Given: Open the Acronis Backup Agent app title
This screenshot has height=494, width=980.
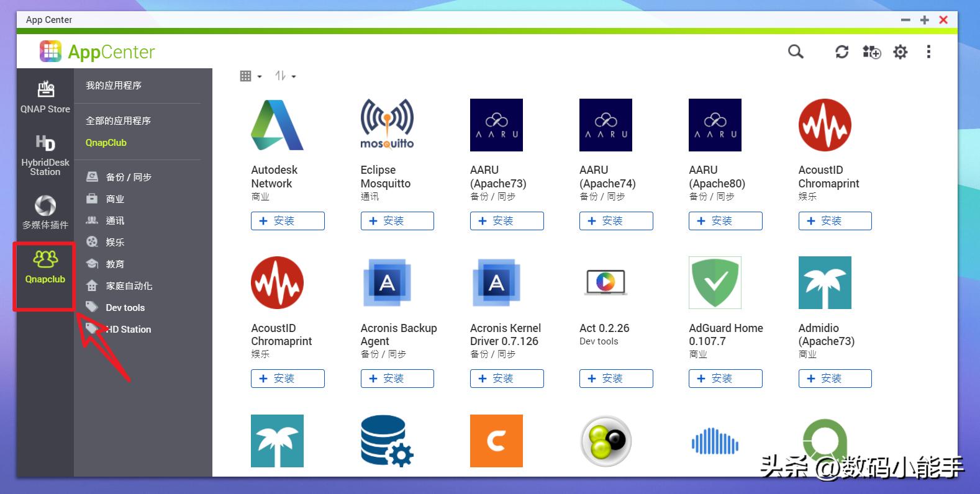Looking at the screenshot, I should [x=399, y=335].
